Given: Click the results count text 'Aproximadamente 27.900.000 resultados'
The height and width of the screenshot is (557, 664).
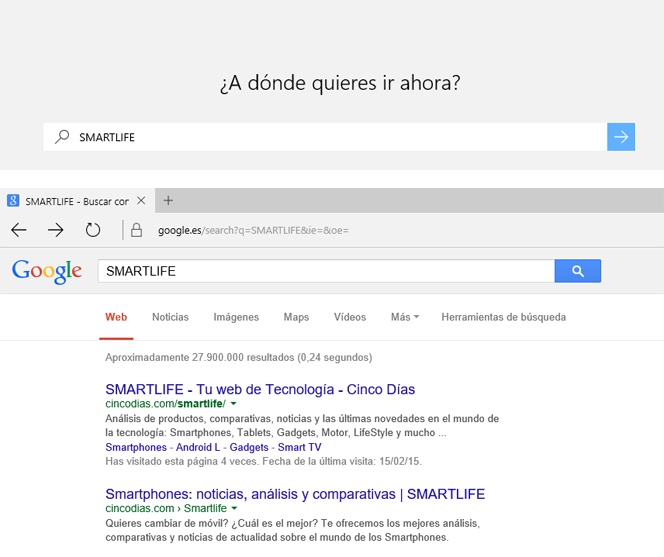Looking at the screenshot, I should [200, 357].
